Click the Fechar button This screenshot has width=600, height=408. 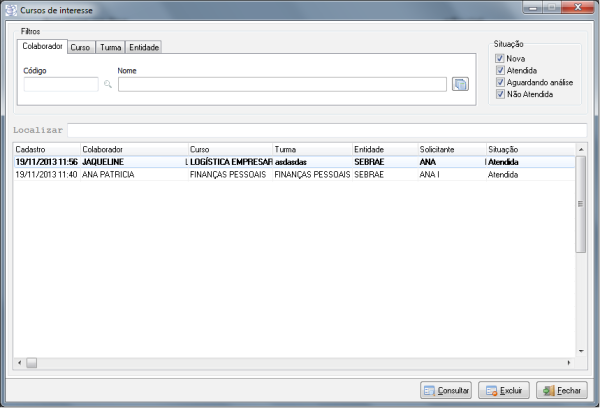(562, 391)
